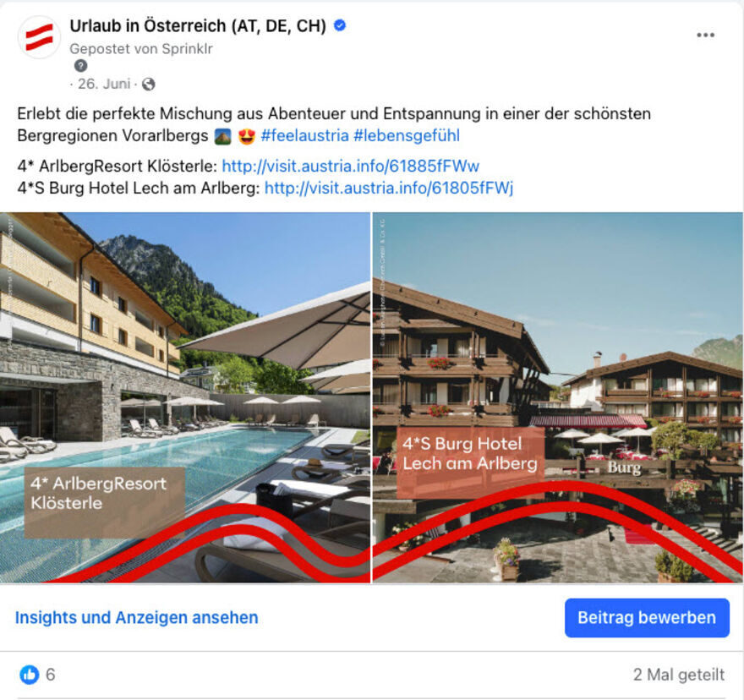Open the #lebensgefühl hashtag

pyautogui.click(x=407, y=136)
